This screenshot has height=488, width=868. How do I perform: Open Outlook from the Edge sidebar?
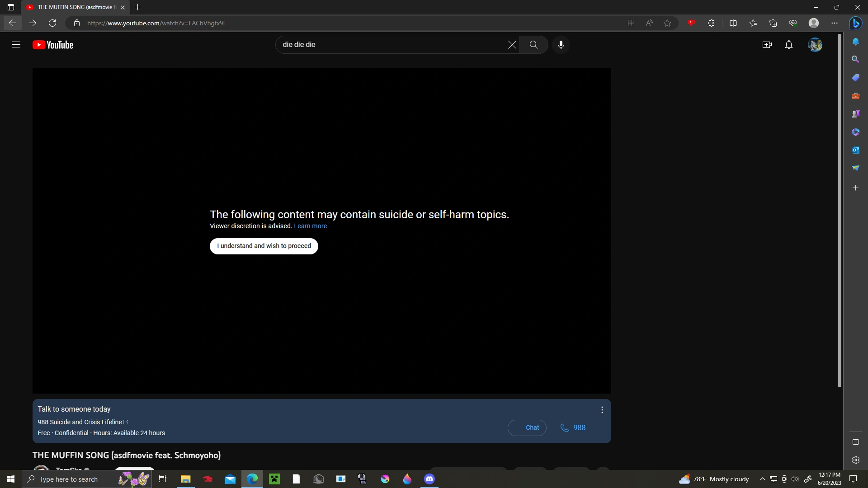[856, 150]
